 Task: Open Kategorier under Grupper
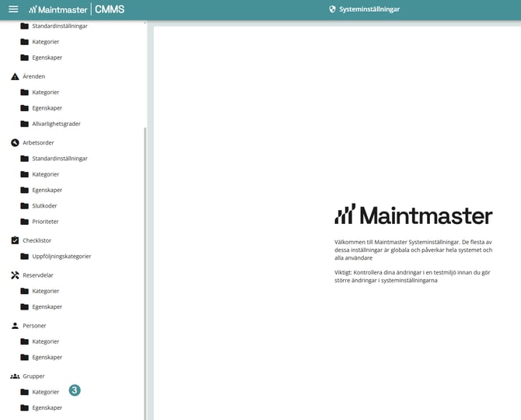point(46,392)
